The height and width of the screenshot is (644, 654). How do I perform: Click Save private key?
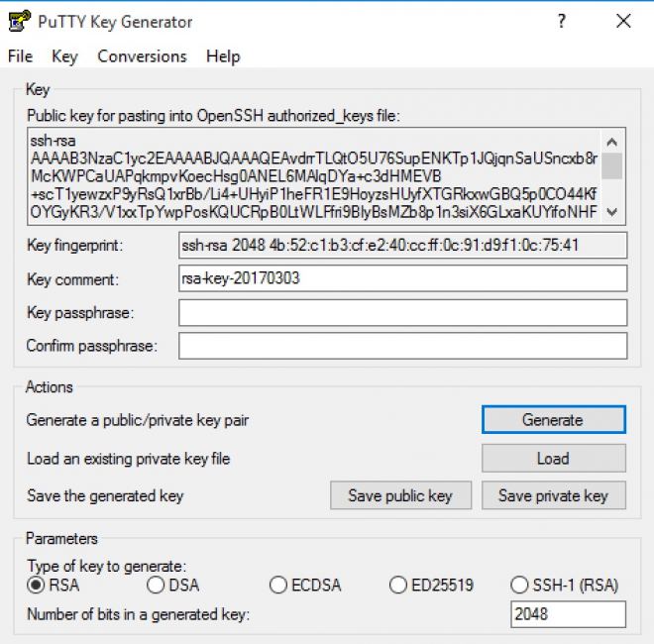554,495
